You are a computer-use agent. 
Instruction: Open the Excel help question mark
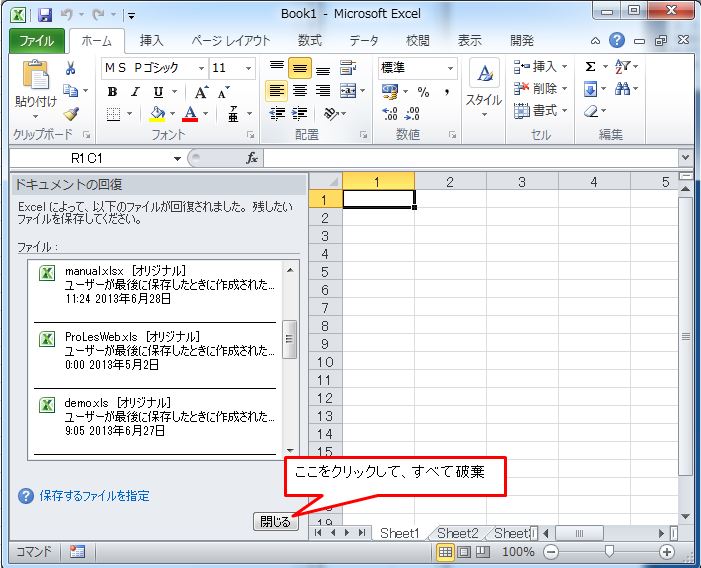point(617,41)
